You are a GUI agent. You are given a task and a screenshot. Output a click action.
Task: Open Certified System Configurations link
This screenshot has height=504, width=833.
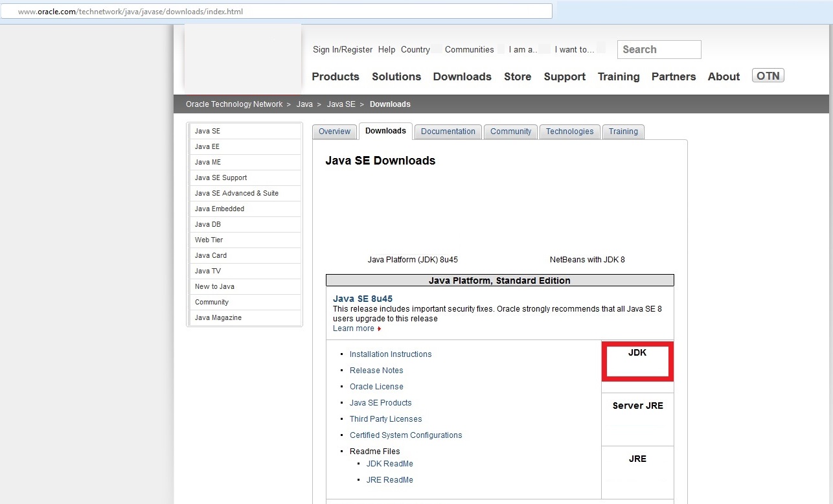[406, 435]
